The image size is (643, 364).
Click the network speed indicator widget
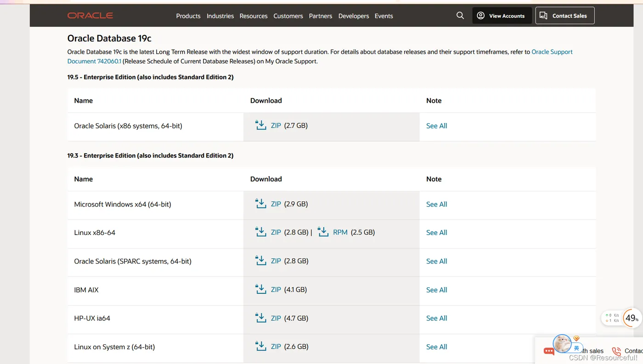(612, 318)
